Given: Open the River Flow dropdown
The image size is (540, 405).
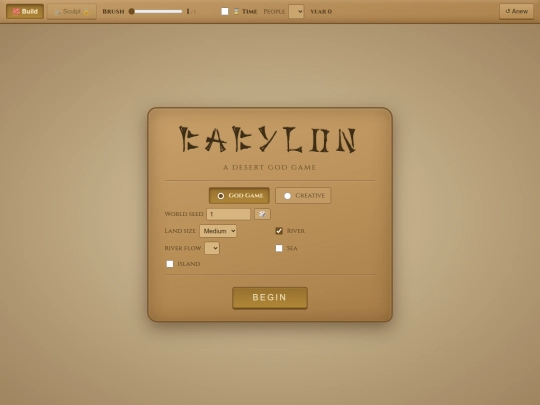Looking at the screenshot, I should 212,248.
